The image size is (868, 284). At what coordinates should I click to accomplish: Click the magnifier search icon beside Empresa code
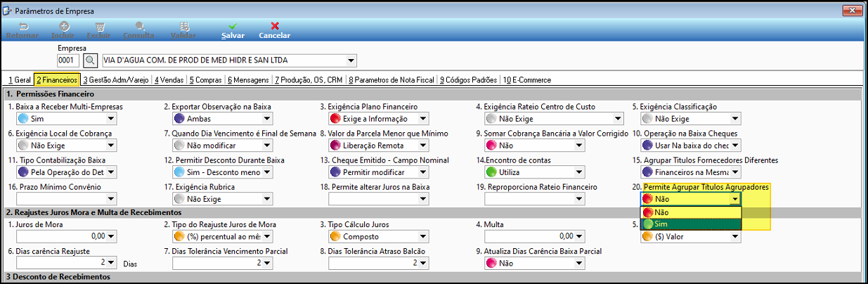point(91,60)
